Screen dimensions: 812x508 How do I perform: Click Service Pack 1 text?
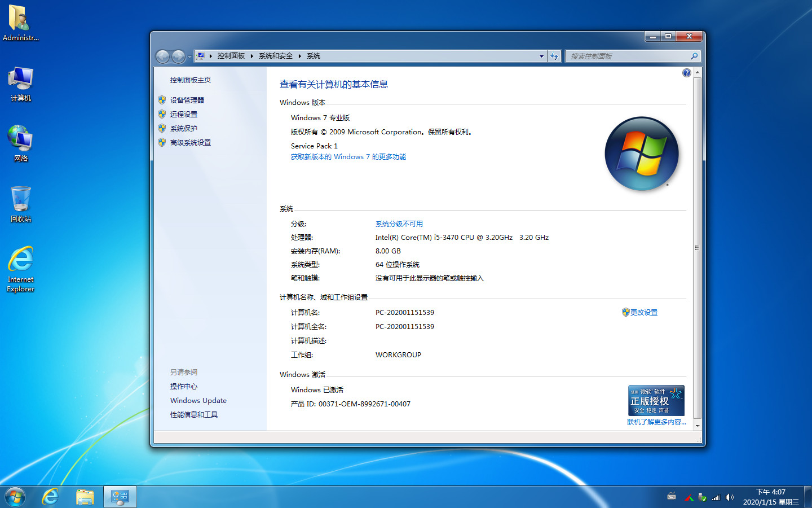coord(314,146)
